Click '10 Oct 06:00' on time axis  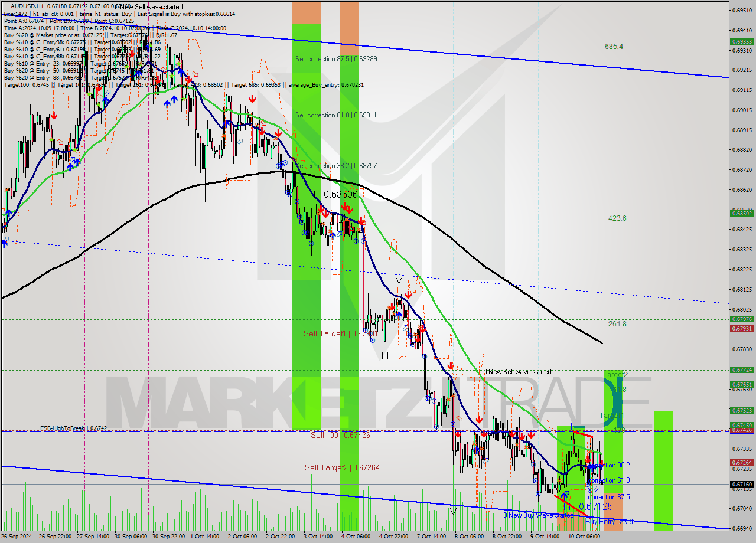[x=584, y=537]
